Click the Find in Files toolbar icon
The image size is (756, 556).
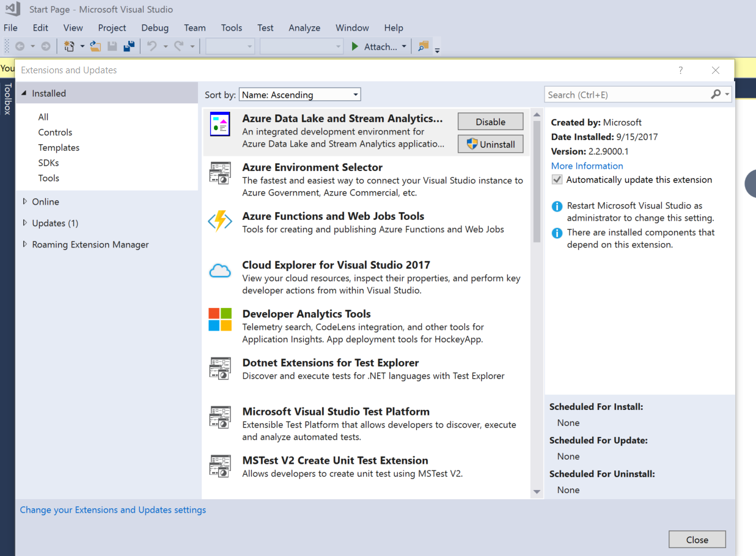pyautogui.click(x=423, y=46)
